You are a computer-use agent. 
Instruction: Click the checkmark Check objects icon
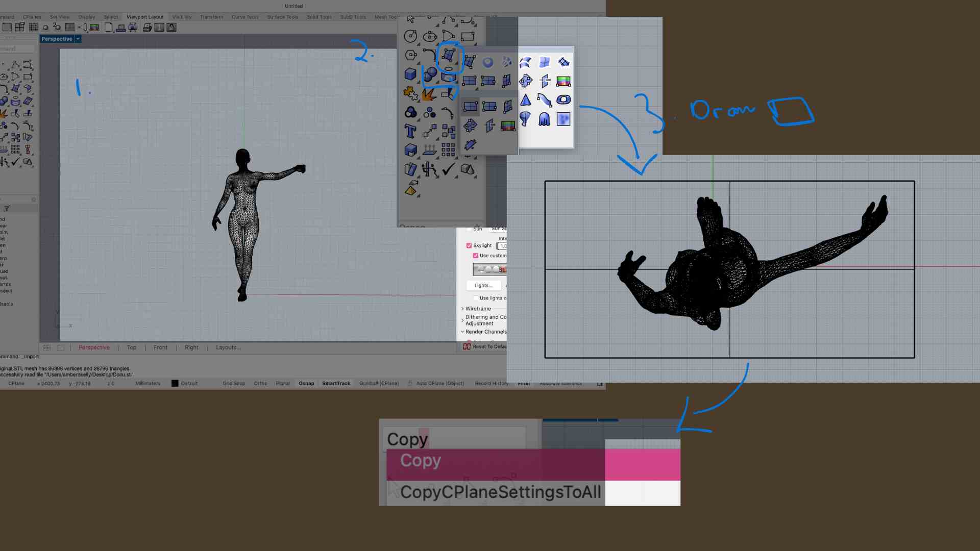(x=448, y=169)
